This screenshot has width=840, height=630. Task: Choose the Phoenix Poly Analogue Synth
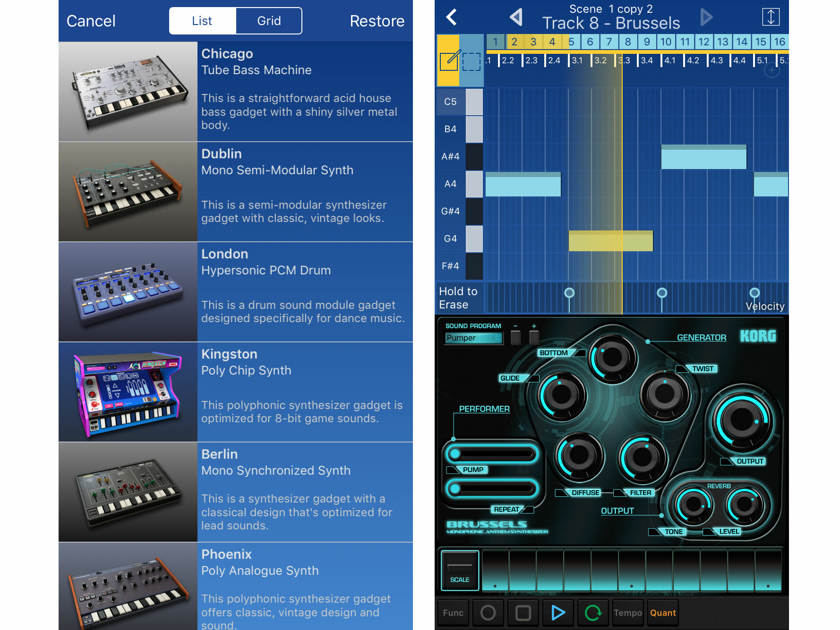236,586
